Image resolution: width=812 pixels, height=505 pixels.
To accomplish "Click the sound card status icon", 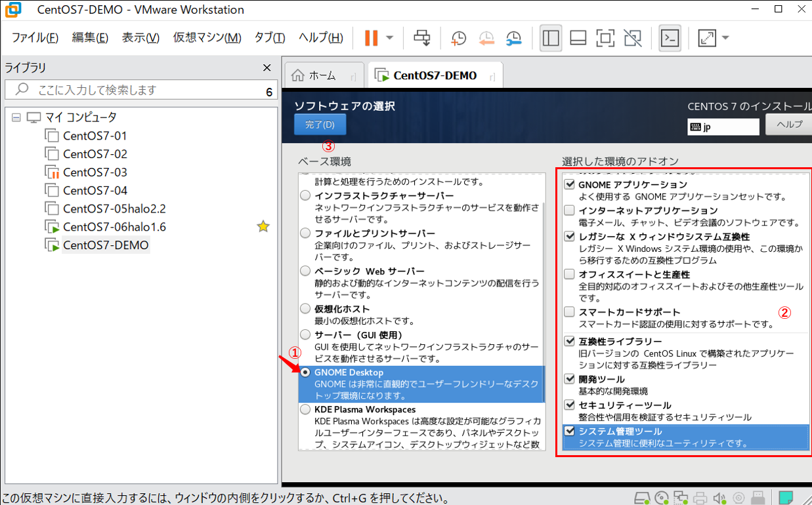I will 720,497.
